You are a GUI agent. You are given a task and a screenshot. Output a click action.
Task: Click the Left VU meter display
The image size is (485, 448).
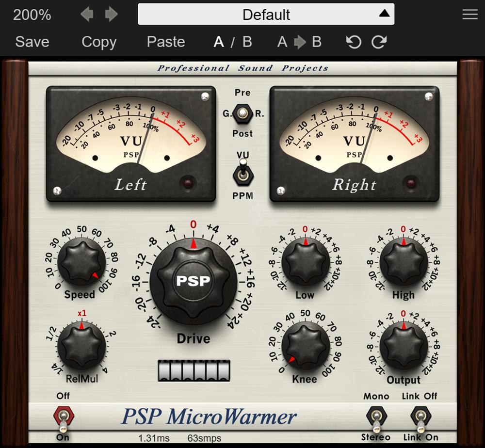(x=131, y=144)
